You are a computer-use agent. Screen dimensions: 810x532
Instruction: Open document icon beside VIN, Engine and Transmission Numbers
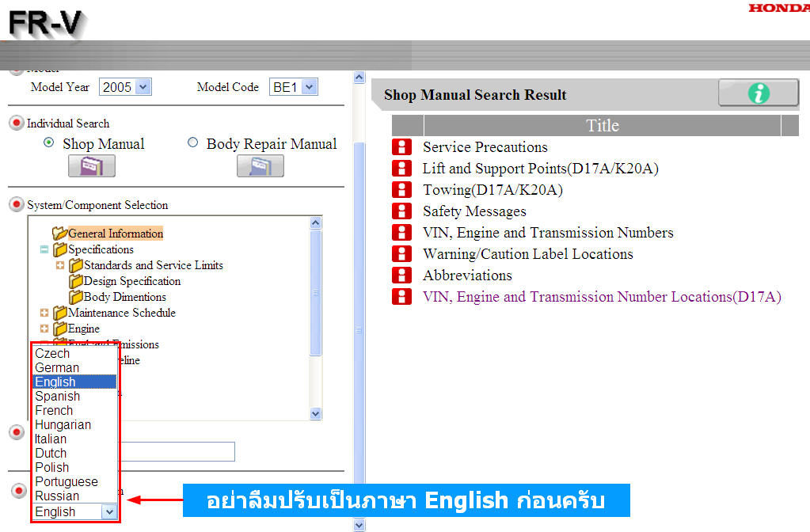[401, 233]
